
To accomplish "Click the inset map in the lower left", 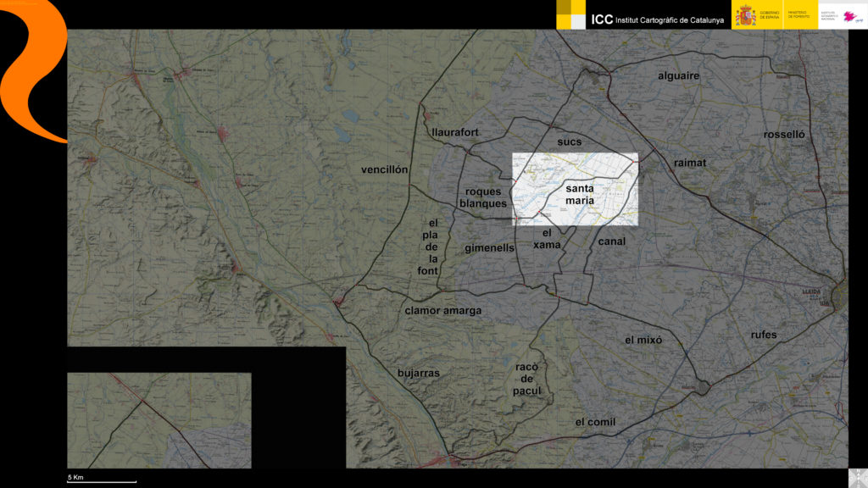I will (159, 419).
